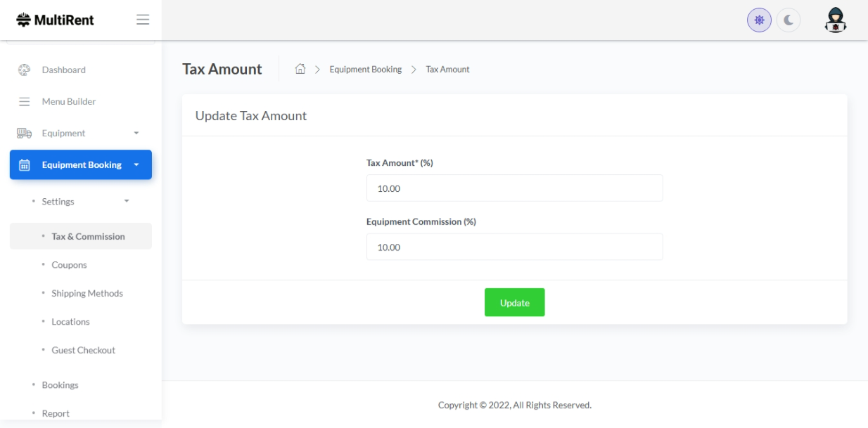
Task: Click Equipment Booking breadcrumb link
Action: point(365,70)
